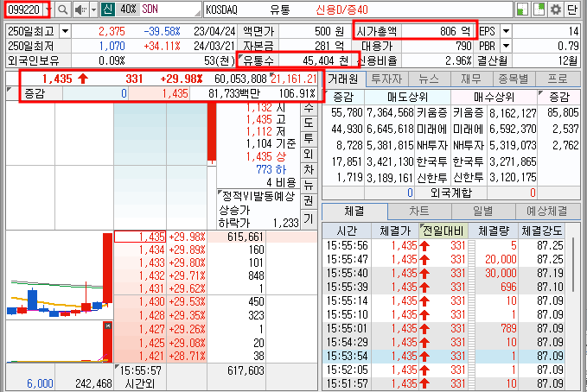
Task: Click the daily candlestick mini chart
Action: [59, 275]
